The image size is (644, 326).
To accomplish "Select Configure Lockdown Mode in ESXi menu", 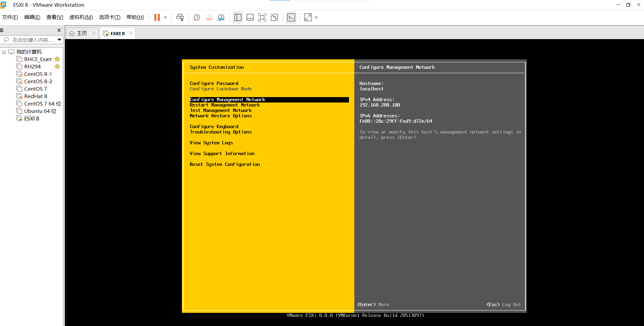I will (x=221, y=89).
